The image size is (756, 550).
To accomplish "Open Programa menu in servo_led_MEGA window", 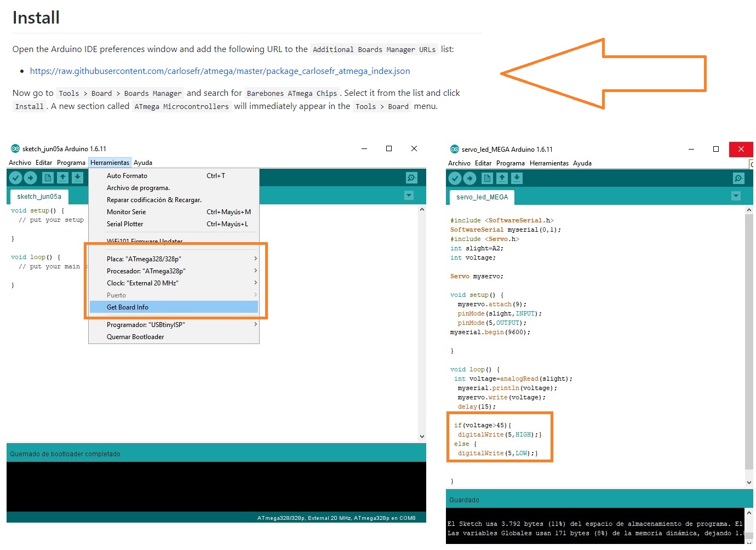I will click(x=511, y=163).
